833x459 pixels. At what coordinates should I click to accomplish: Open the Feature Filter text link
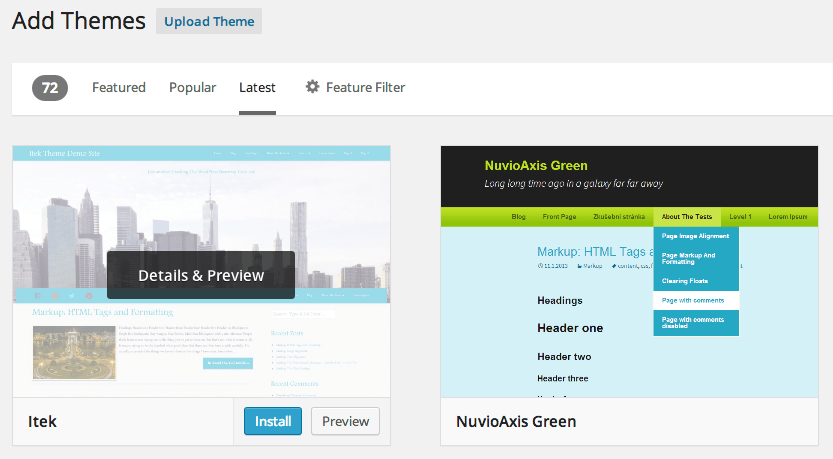pyautogui.click(x=365, y=88)
